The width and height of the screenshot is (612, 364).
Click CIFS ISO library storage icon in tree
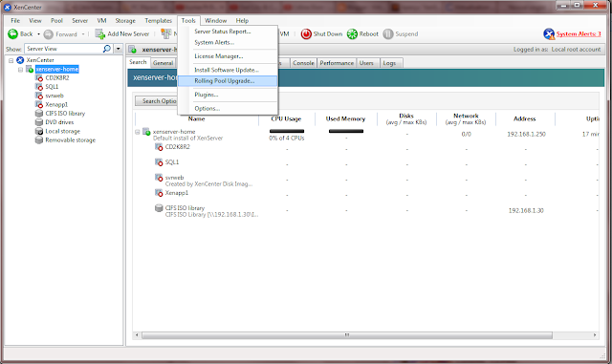point(39,114)
